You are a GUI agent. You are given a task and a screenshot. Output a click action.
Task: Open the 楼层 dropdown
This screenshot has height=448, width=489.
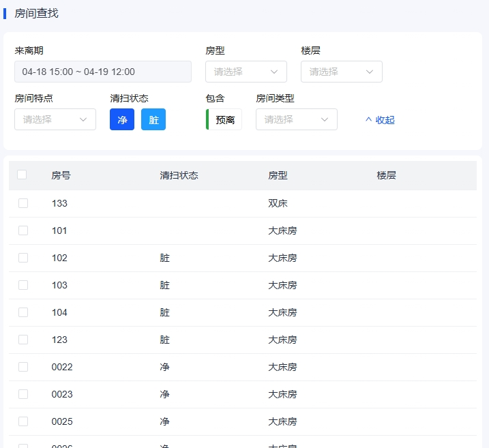point(341,72)
